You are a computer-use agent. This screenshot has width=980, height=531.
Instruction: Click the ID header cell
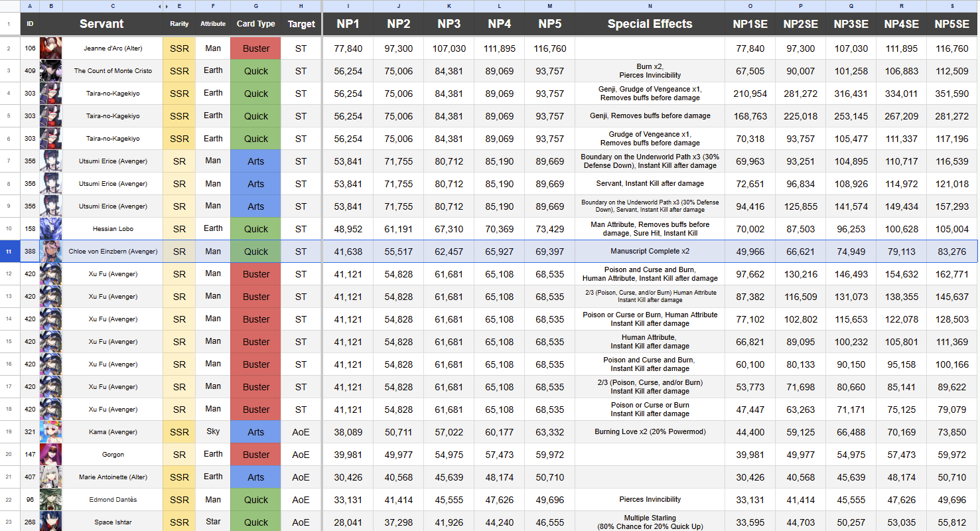click(x=30, y=25)
